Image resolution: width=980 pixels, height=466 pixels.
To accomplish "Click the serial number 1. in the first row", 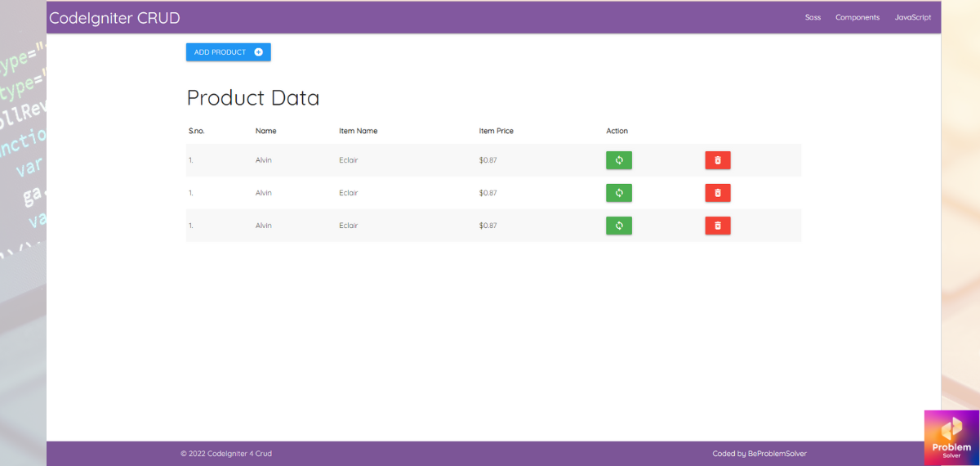I will coord(191,160).
